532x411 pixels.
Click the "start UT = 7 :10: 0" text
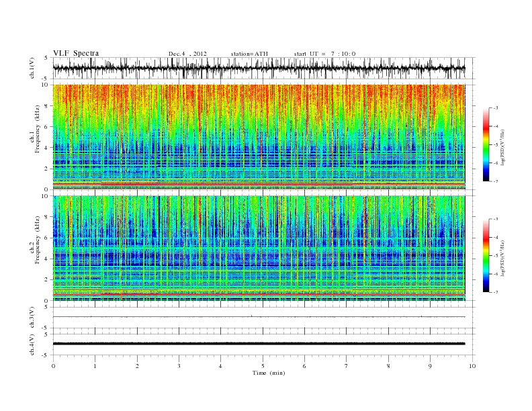click(x=324, y=54)
